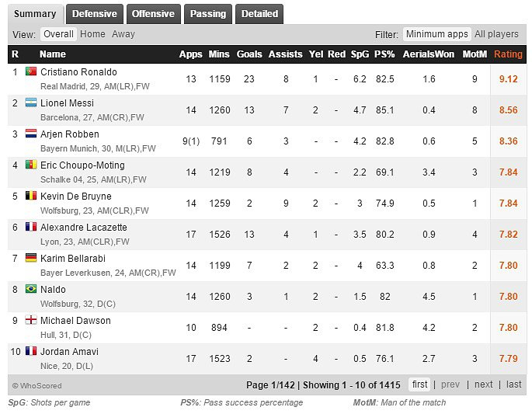Click the France flag beside Alexandre Lacazette

31,227
